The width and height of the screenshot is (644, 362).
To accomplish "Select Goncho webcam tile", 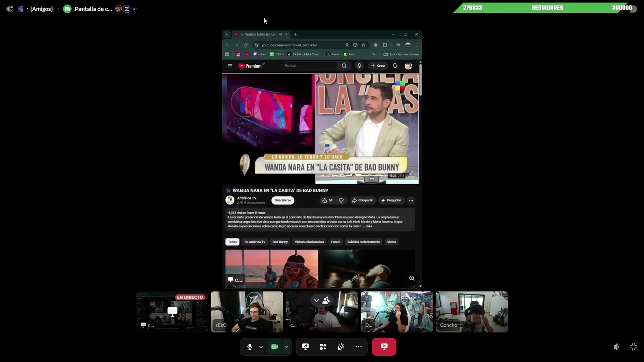I will (471, 312).
